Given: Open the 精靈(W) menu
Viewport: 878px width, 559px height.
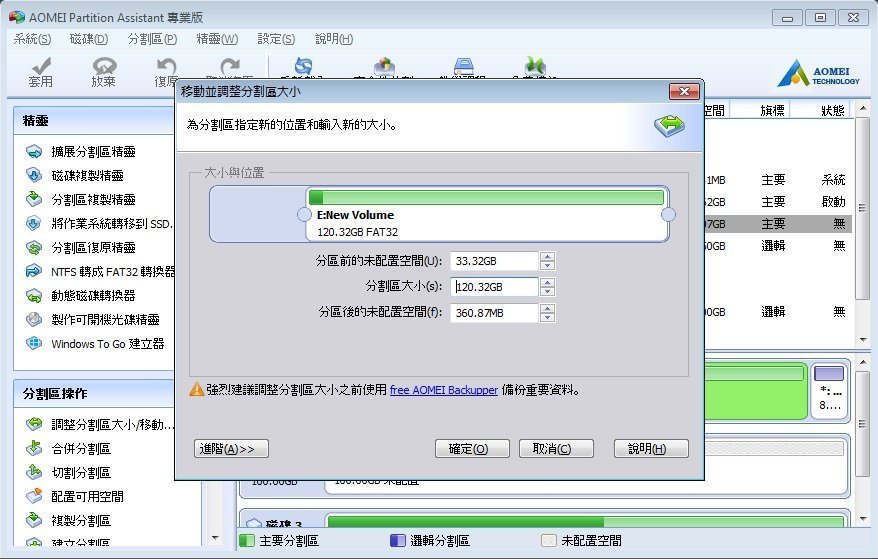Looking at the screenshot, I should pos(217,39).
